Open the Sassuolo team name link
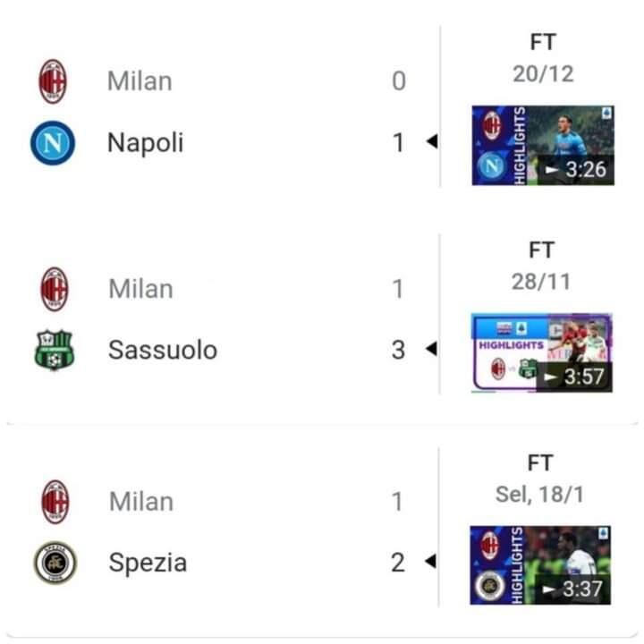The width and height of the screenshot is (644, 644). 163,350
